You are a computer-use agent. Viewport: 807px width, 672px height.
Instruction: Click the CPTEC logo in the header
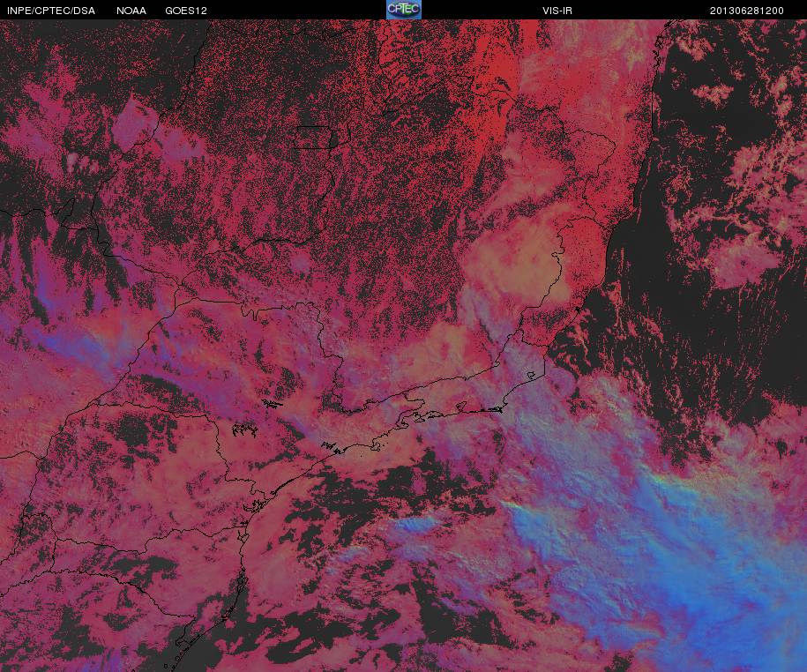(404, 10)
